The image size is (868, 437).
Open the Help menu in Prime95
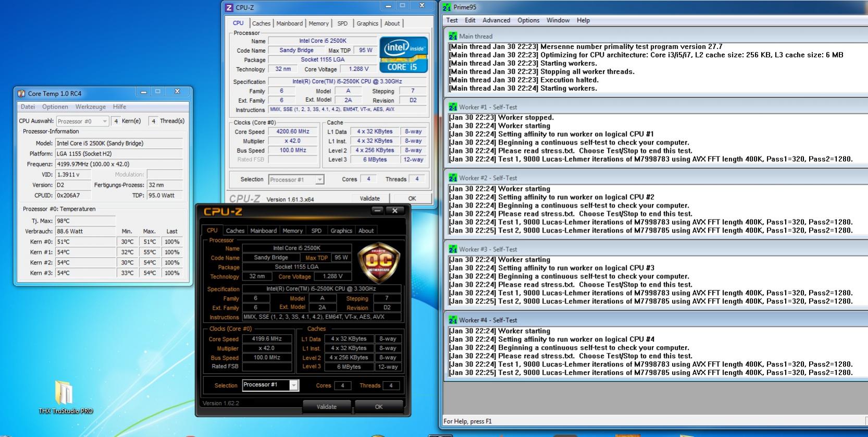coord(583,20)
